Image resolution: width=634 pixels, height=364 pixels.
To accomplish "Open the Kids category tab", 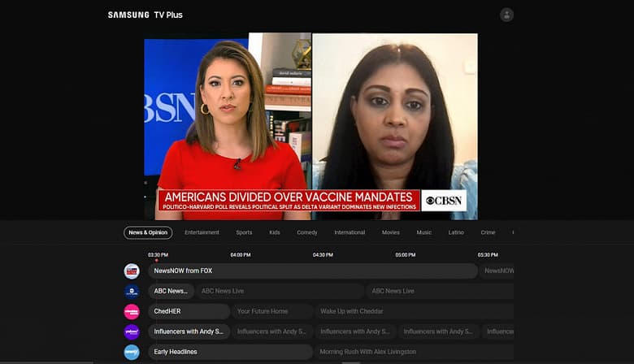I will point(275,232).
